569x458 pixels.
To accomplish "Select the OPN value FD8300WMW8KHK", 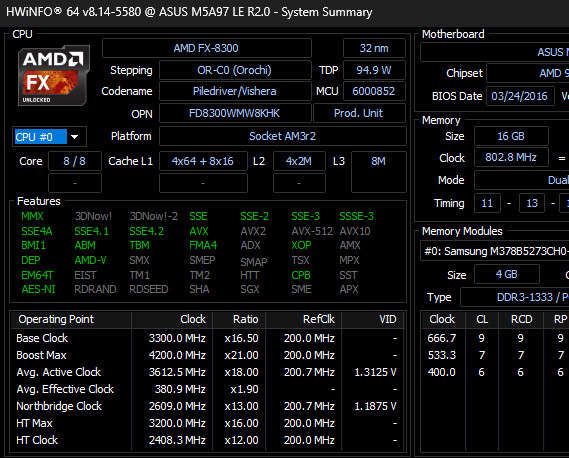I will pyautogui.click(x=235, y=113).
